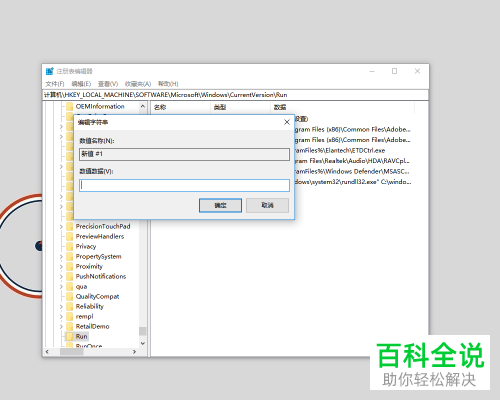Screen dimensions: 500x400
Task: Click the QualityCompat folder icon
Action: 69,296
